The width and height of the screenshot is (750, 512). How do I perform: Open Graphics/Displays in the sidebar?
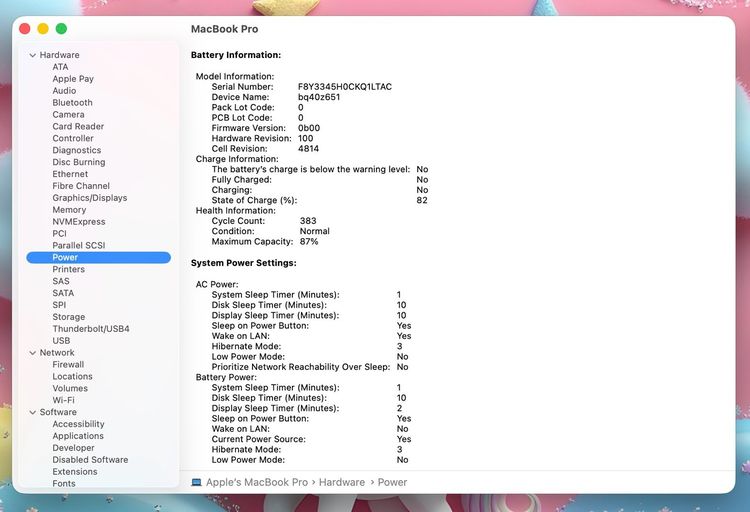point(90,198)
